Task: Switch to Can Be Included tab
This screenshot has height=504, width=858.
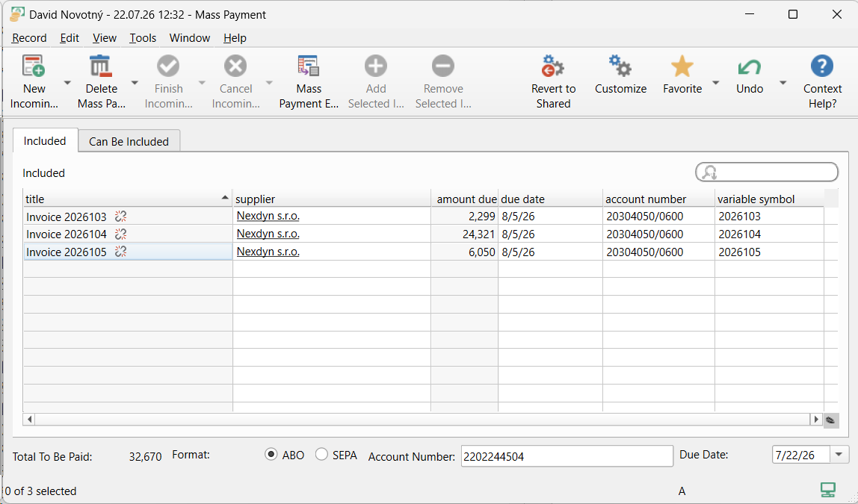Action: click(129, 141)
